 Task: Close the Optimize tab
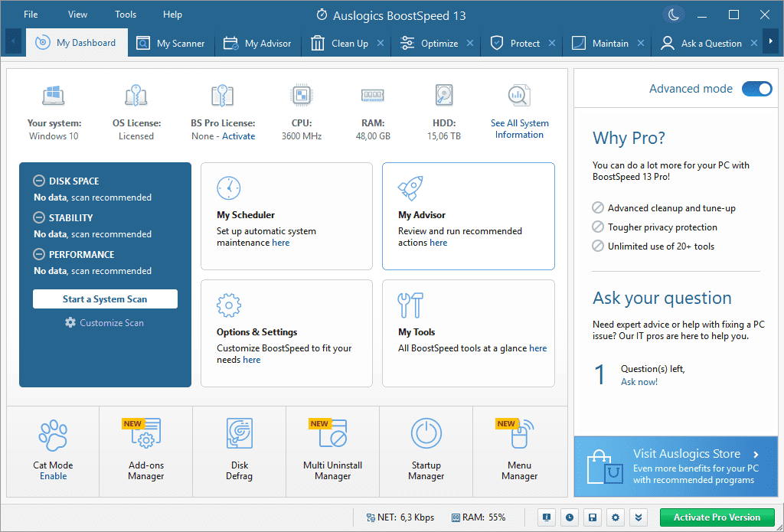tap(470, 44)
